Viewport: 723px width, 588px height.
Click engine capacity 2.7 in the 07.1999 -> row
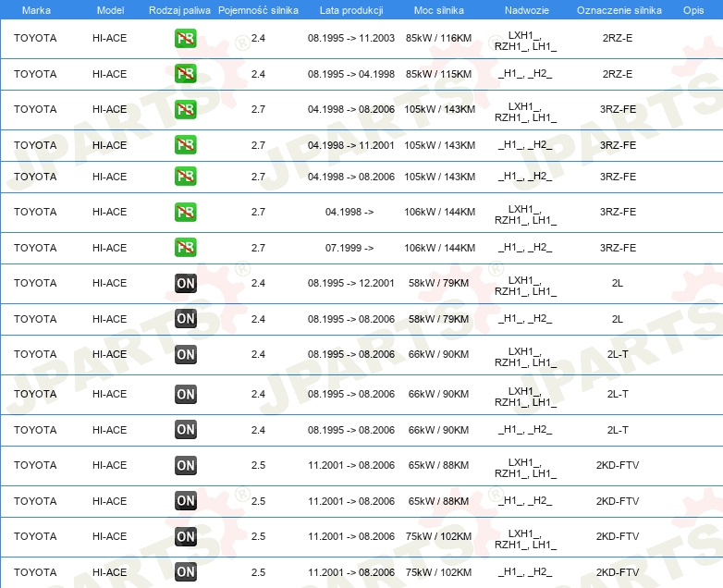pyautogui.click(x=258, y=248)
